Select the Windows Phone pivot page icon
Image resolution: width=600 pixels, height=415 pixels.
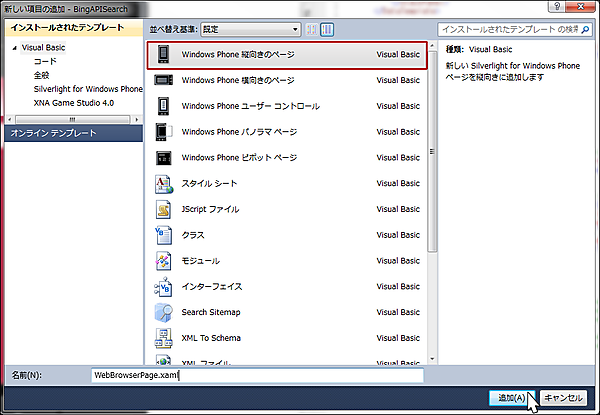164,158
